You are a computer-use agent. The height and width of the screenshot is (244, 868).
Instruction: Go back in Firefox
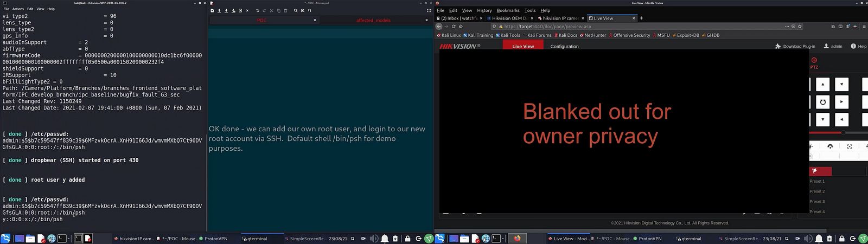(439, 26)
